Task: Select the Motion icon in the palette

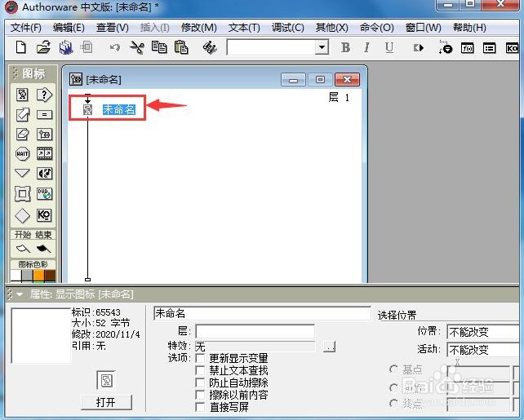Action: coord(22,114)
